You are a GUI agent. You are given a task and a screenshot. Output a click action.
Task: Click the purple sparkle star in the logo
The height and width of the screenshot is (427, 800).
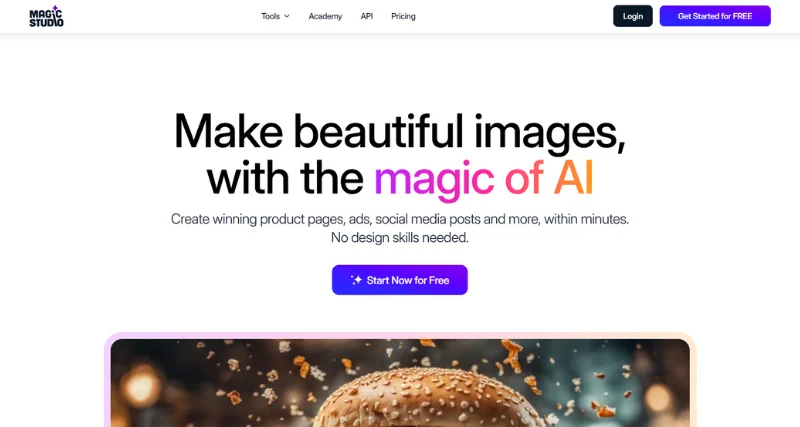56,8
